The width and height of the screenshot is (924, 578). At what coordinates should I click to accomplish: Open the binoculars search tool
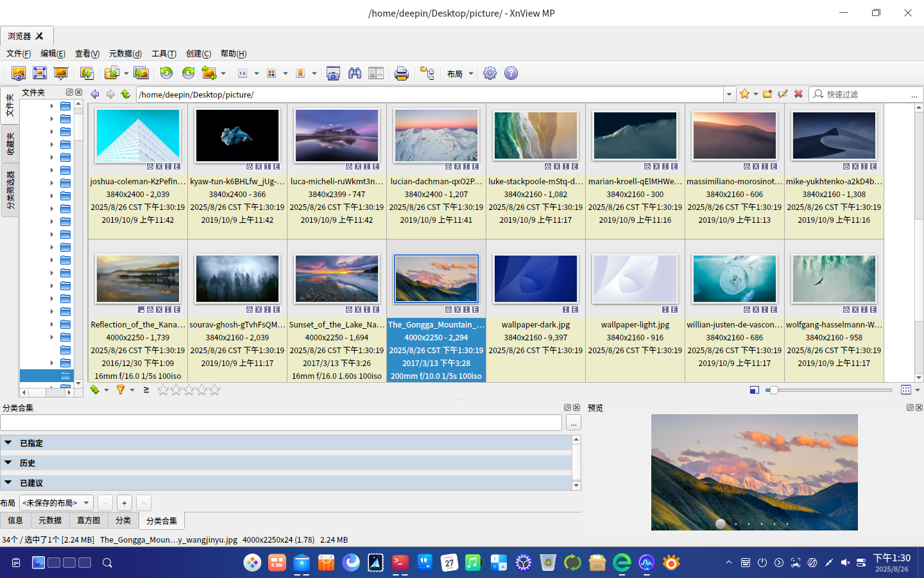click(355, 73)
